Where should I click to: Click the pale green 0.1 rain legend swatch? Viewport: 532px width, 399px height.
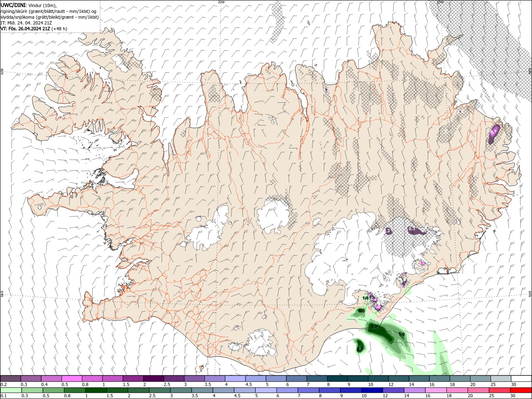(x=10, y=390)
